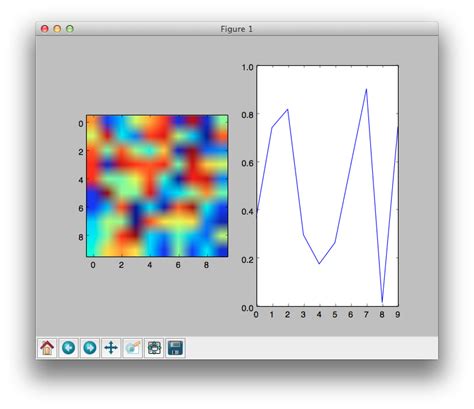Click the 0.0 y-axis tick label
474x409 pixels.
247,308
